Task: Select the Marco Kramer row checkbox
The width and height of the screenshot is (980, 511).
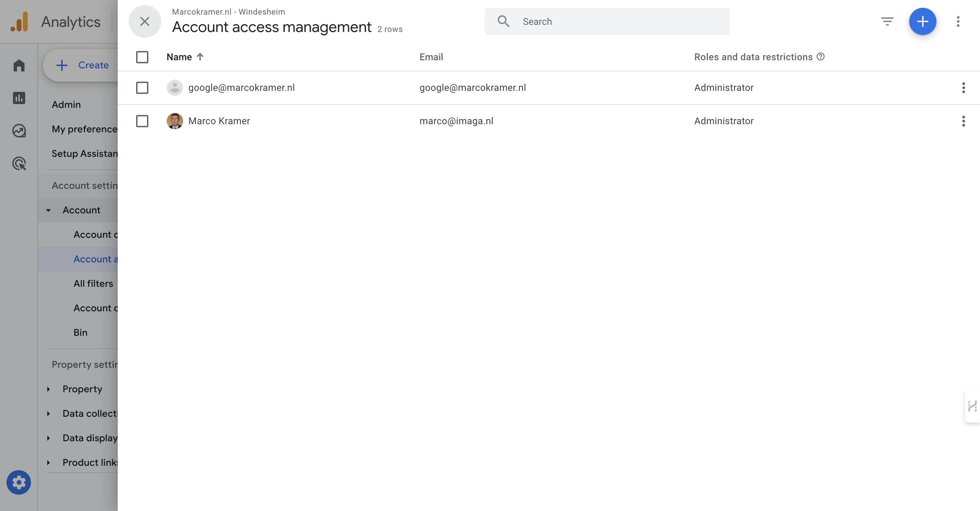Action: click(142, 121)
